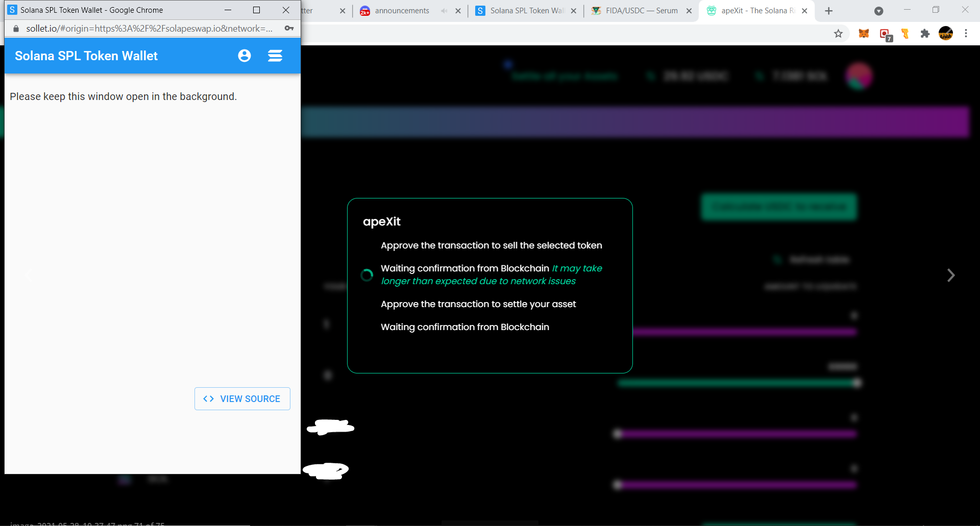Open the MetaMask fox extension
Viewport: 980px width, 526px height.
click(864, 34)
